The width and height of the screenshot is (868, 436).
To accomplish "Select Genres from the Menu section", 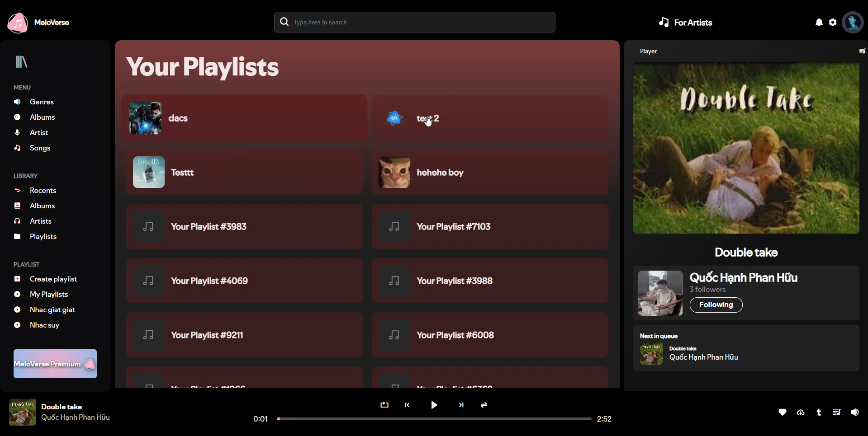I will coord(42,102).
